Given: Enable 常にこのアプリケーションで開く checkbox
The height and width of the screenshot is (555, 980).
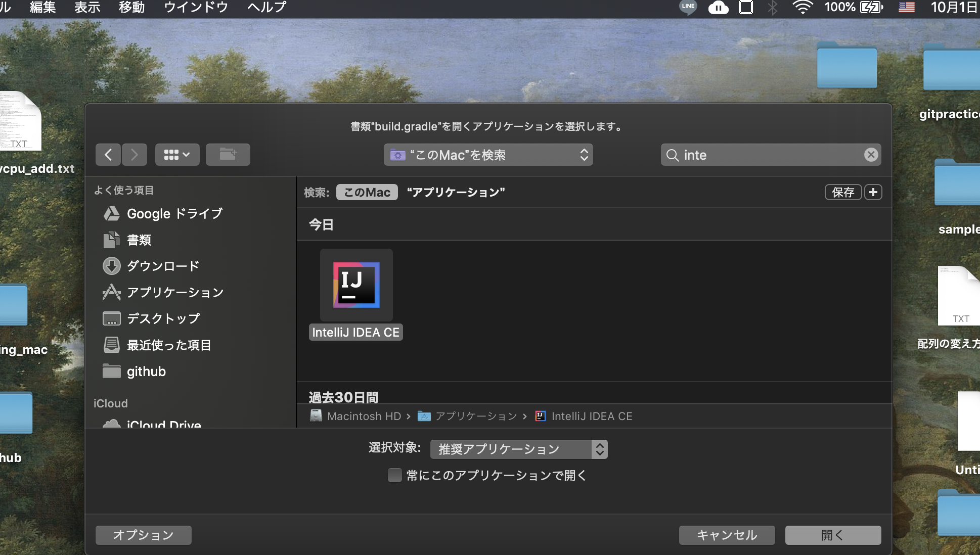Looking at the screenshot, I should click(394, 475).
